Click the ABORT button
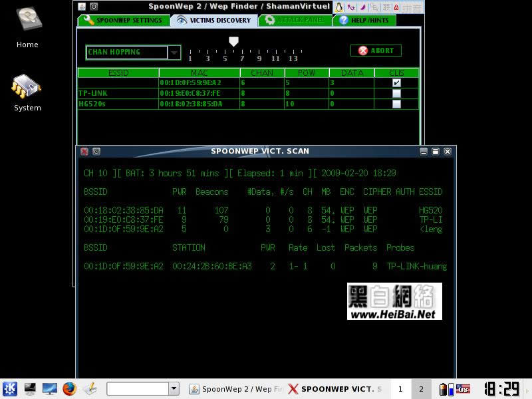 (x=376, y=51)
